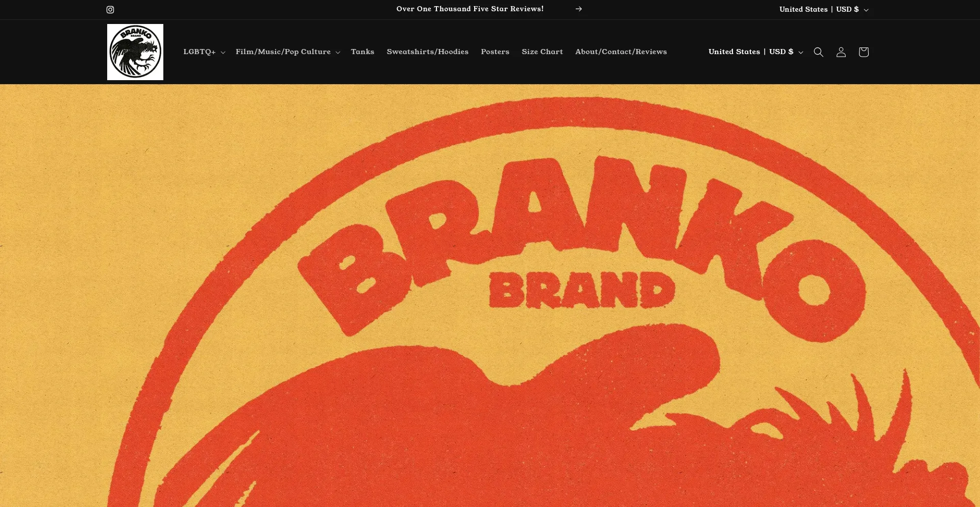Open the Instagram profile icon
Viewport: 980px width, 507px height.
110,10
